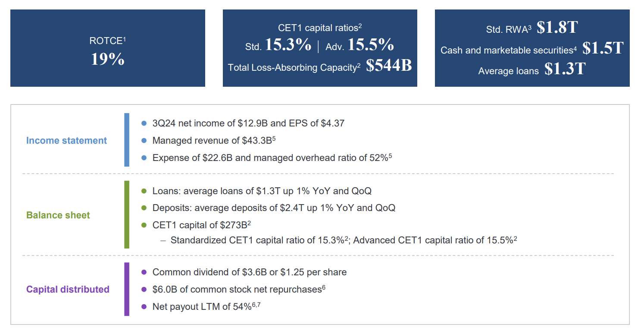Click the Managed revenue of $43.3B line
Viewport: 644px width, 334px height.
(208, 141)
